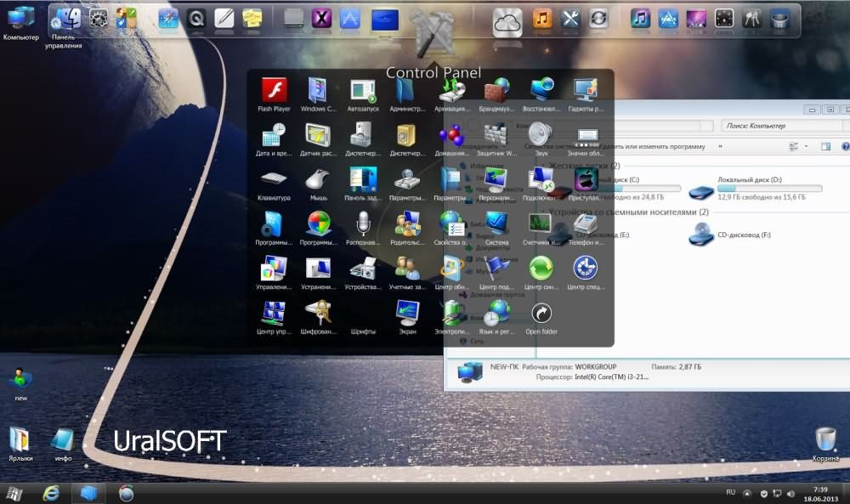
Task: Click the RU language indicator in taskbar
Action: (x=730, y=492)
